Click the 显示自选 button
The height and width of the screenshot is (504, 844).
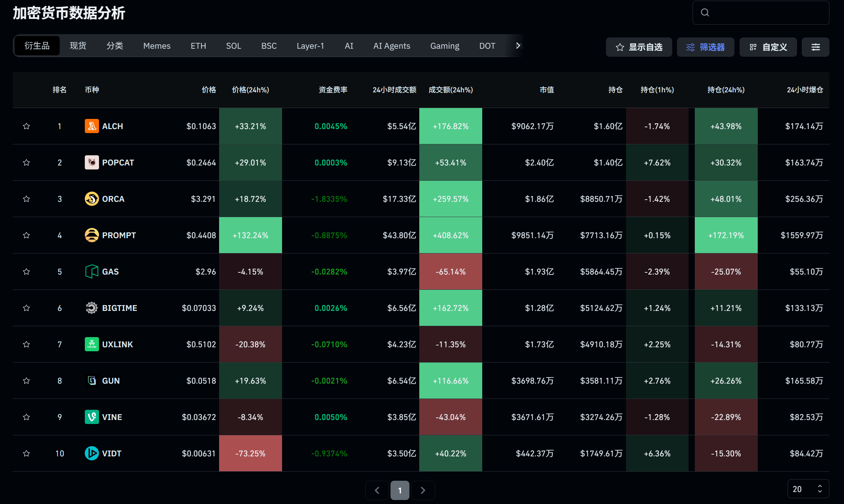point(639,47)
